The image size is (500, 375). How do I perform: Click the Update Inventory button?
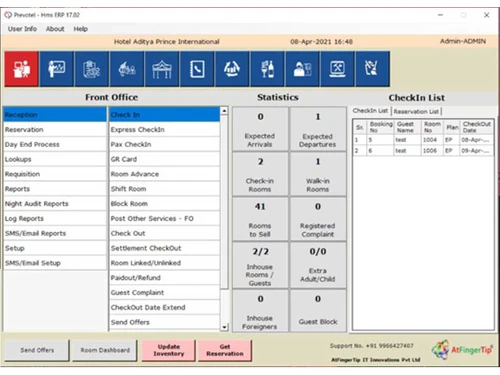(169, 350)
